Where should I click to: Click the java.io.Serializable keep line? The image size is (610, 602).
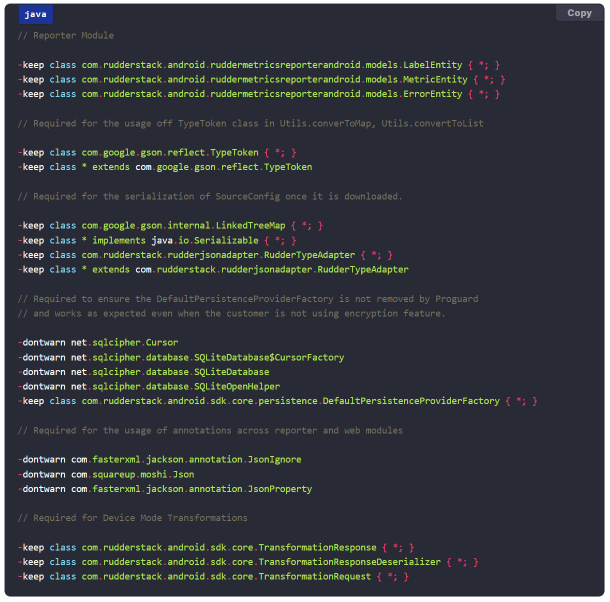(x=157, y=240)
